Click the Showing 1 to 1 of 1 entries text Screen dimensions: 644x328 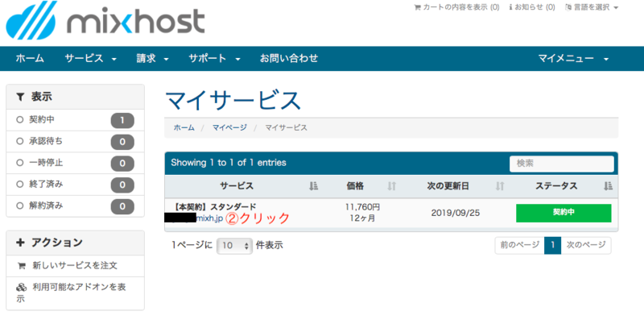229,163
